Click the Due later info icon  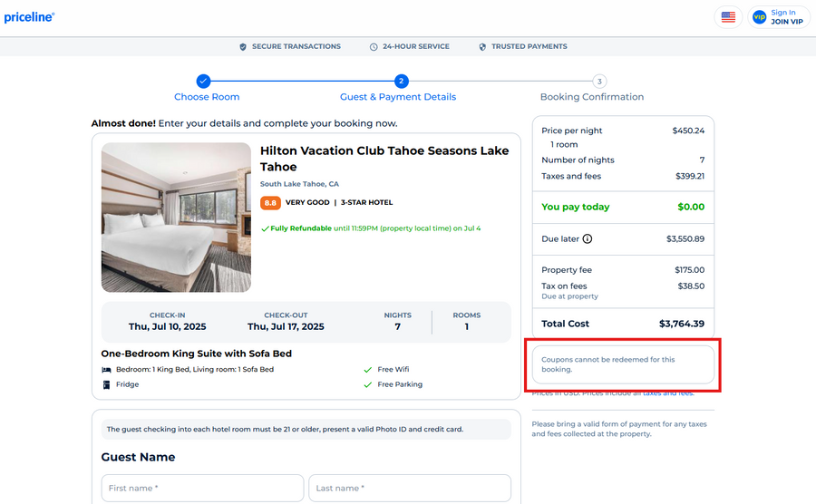[588, 239]
